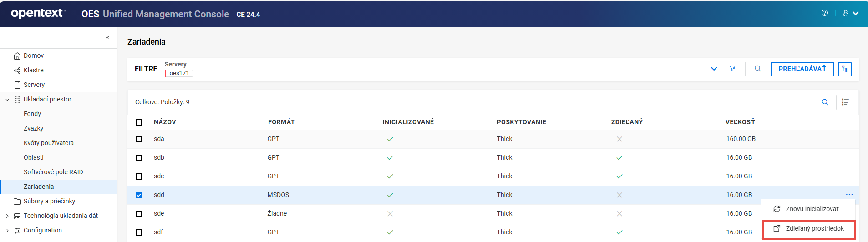Uncheck the sdd row checkbox

tap(139, 195)
